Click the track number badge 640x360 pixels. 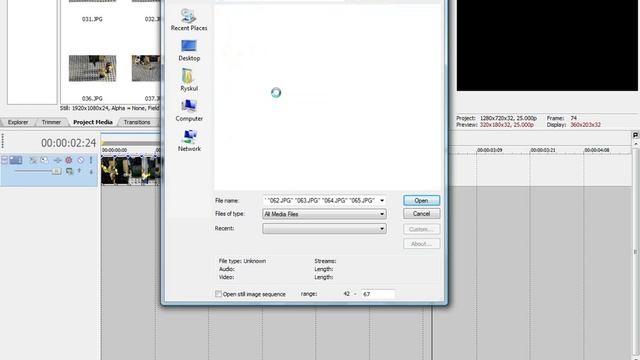click(x=16, y=160)
